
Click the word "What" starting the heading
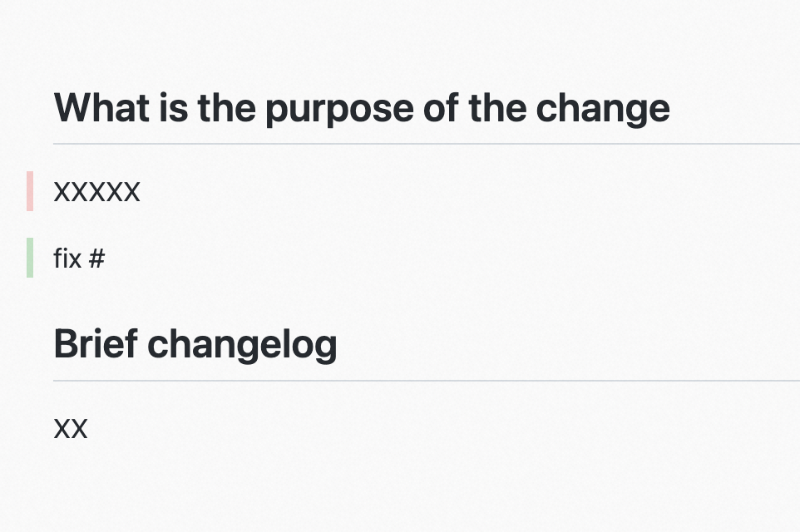click(102, 107)
